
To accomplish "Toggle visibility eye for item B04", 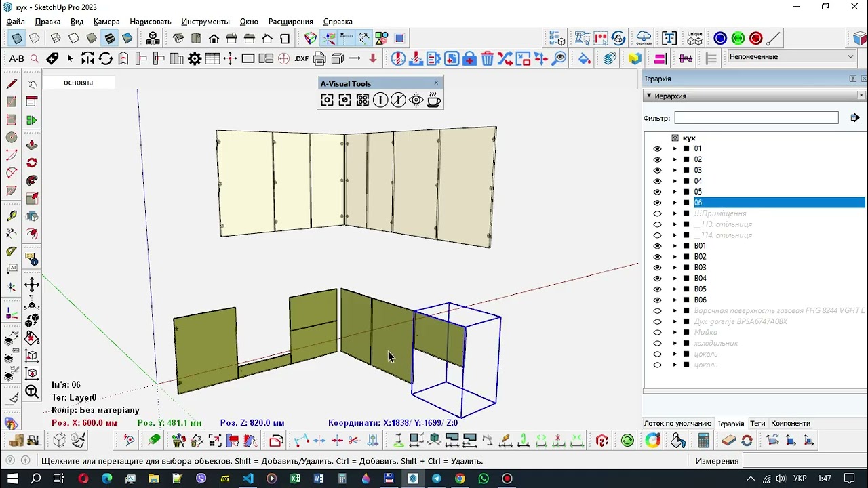I will [x=657, y=279].
